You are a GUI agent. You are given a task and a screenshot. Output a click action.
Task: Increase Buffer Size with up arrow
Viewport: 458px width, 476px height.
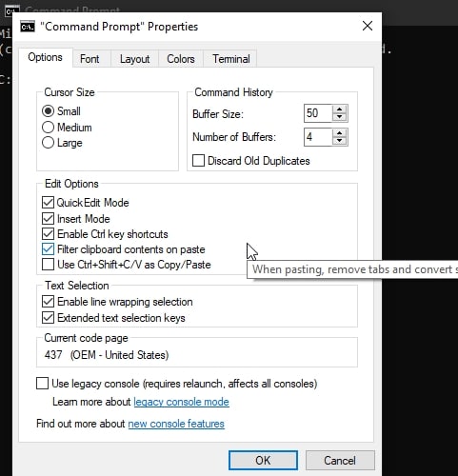pyautogui.click(x=340, y=109)
